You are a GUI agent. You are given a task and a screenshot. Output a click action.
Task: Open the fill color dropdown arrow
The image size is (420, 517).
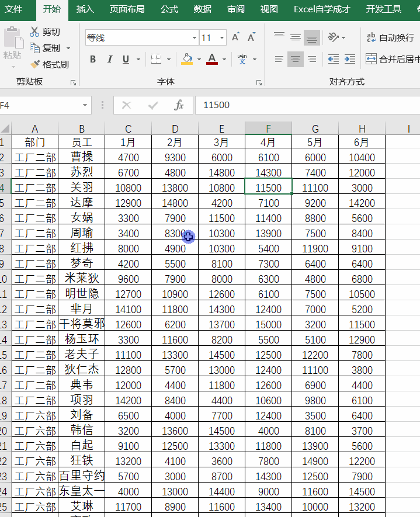[x=199, y=60]
